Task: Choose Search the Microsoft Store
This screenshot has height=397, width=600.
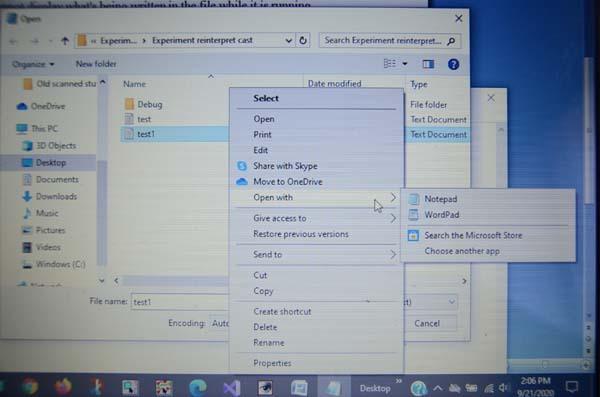Action: pyautogui.click(x=473, y=235)
